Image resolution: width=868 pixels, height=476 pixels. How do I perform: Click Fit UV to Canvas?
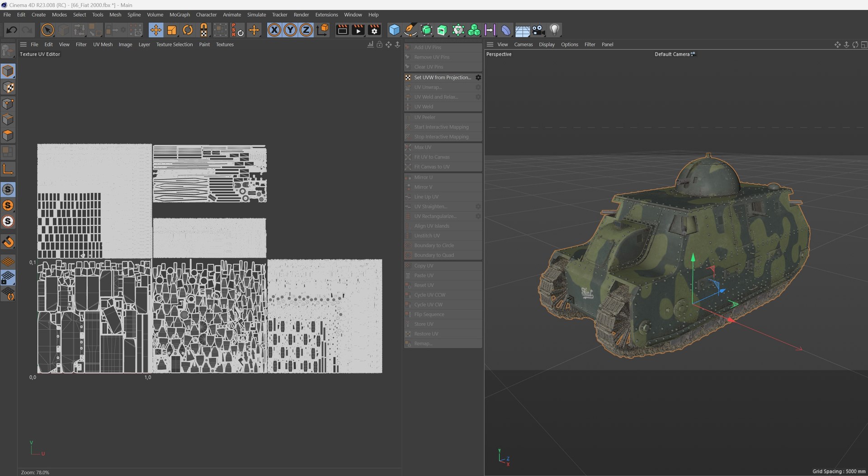(443, 157)
